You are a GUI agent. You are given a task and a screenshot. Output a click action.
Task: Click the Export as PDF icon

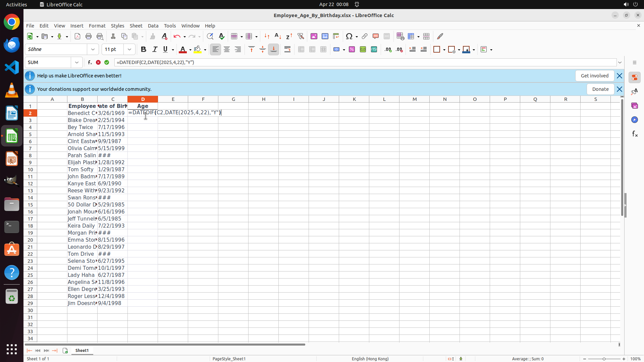pos(77,36)
